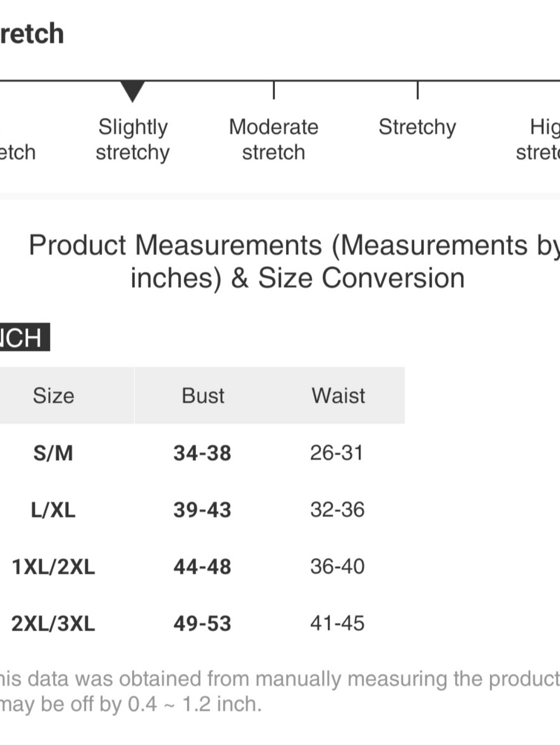The width and height of the screenshot is (560, 745).
Task: Click the Size column header
Action: click(54, 395)
